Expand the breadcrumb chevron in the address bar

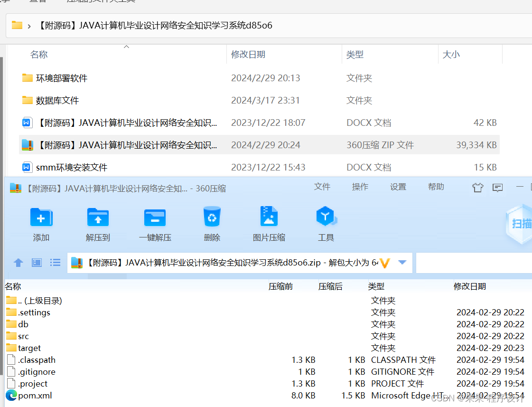tap(28, 26)
